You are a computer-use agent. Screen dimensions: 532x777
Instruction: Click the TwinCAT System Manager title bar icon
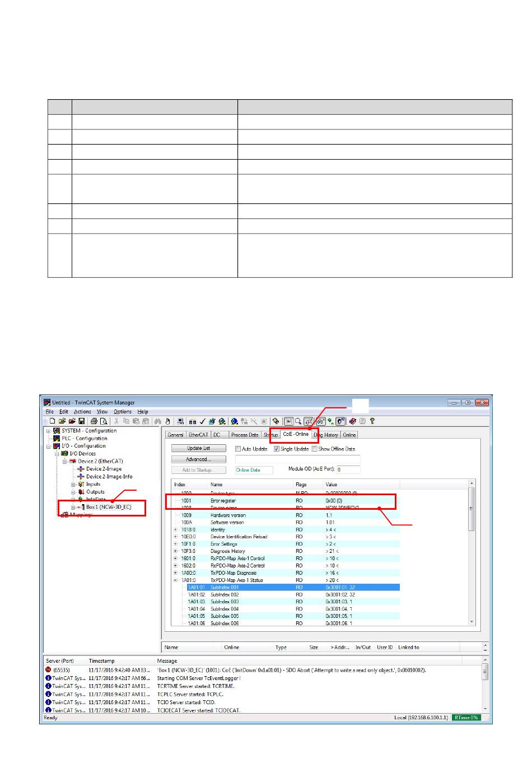pyautogui.click(x=47, y=402)
